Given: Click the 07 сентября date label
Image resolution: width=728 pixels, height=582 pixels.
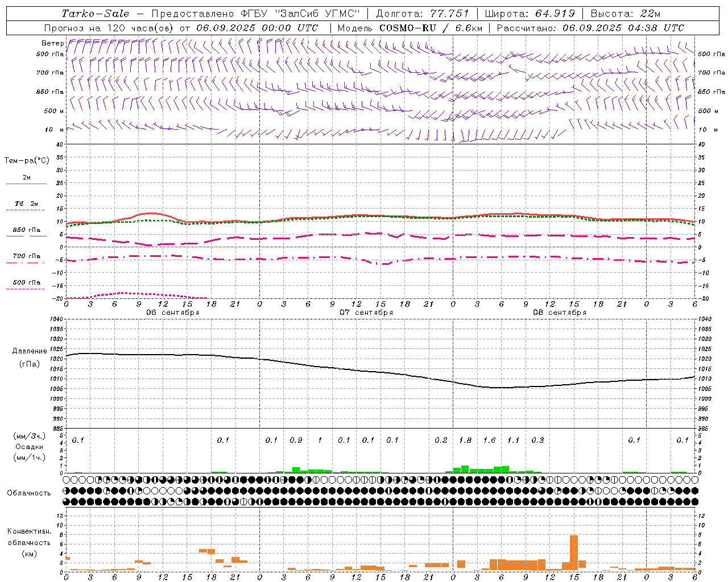Looking at the screenshot, I should point(366,313).
